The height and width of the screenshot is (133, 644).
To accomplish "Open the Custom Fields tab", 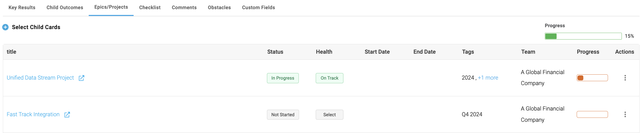I will [x=259, y=8].
